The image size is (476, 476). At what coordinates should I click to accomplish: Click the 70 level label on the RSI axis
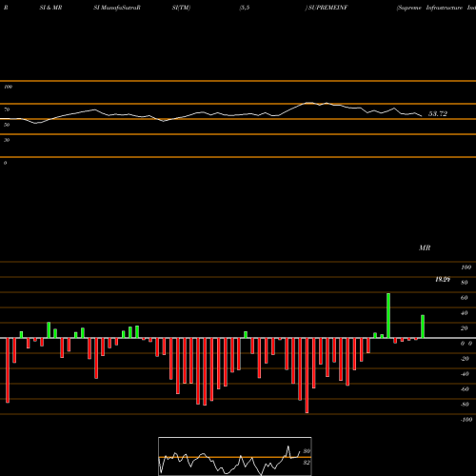(x=7, y=109)
